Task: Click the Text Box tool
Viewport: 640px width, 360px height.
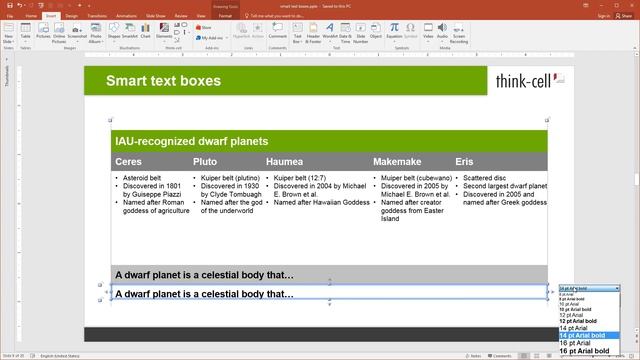Action: 297,33
